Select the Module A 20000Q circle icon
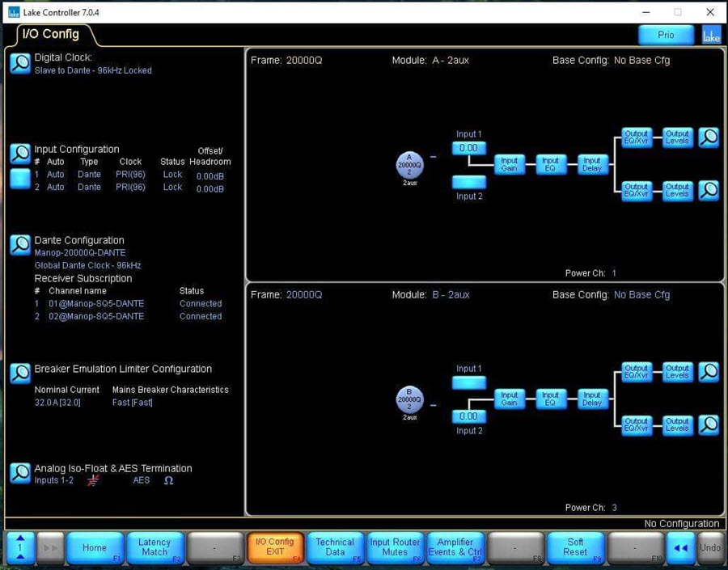Screen dimensions: 728x570 pos(409,165)
